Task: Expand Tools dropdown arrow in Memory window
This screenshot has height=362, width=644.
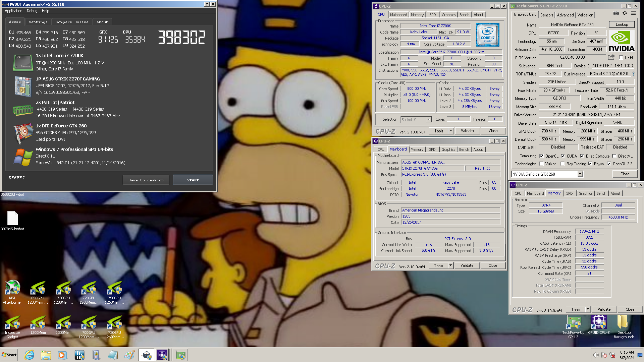Action: coord(588,309)
